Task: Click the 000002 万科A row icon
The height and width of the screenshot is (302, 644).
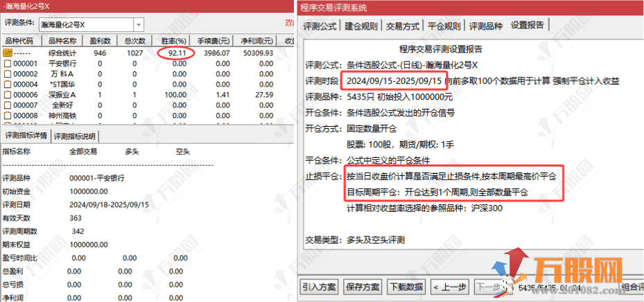Action: click(7, 74)
